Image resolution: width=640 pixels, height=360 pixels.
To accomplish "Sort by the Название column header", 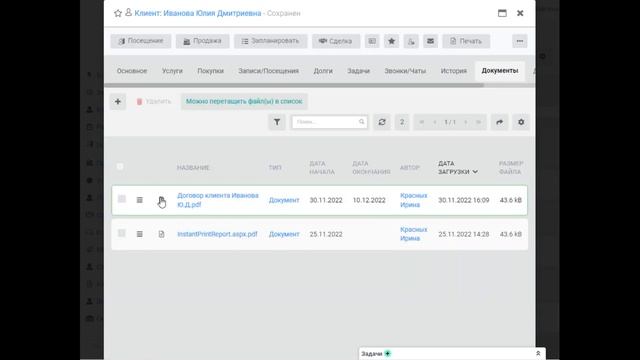I will coord(193,168).
